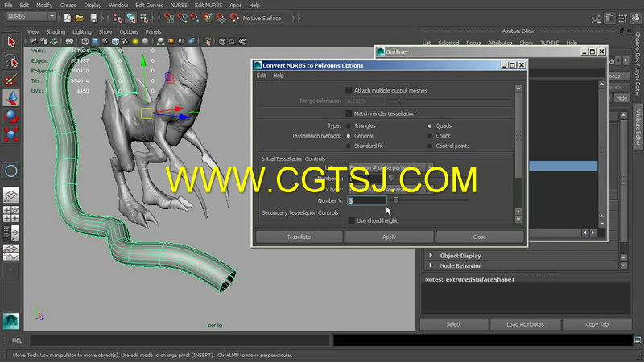This screenshot has height=362, width=644.
Task: Click the Open Scene folder icon
Action: point(80,18)
